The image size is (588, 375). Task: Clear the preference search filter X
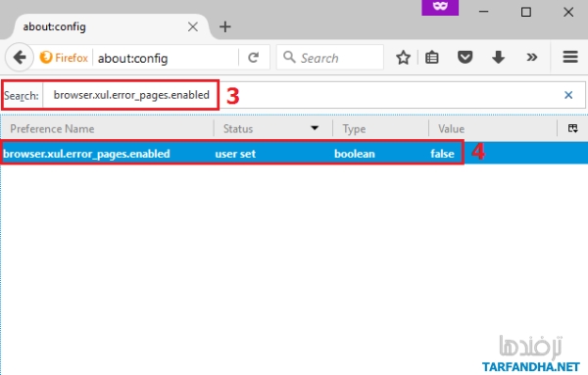coord(568,95)
